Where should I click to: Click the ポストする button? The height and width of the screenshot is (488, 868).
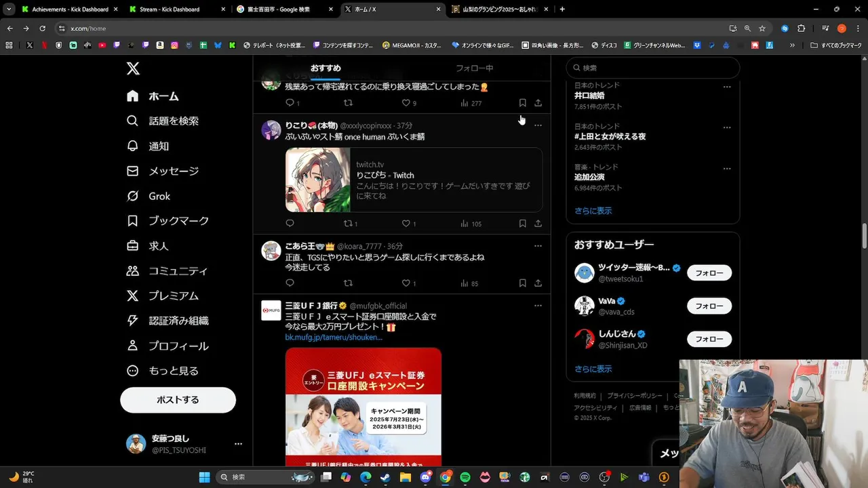[178, 400]
